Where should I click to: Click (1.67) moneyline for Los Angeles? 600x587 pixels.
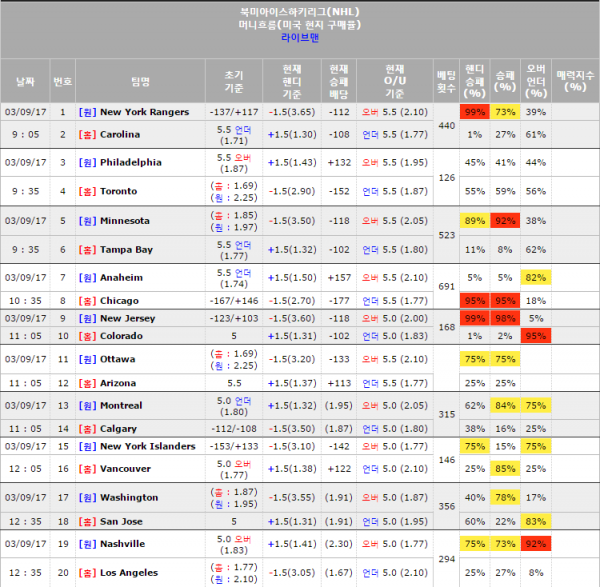(x=339, y=573)
